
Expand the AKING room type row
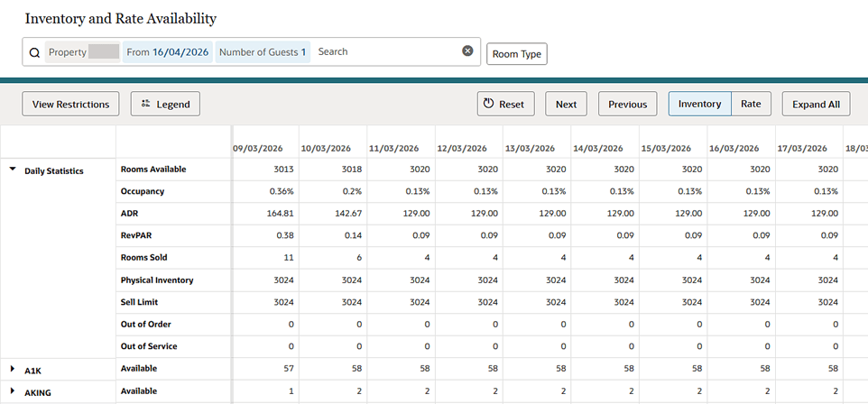(x=13, y=390)
